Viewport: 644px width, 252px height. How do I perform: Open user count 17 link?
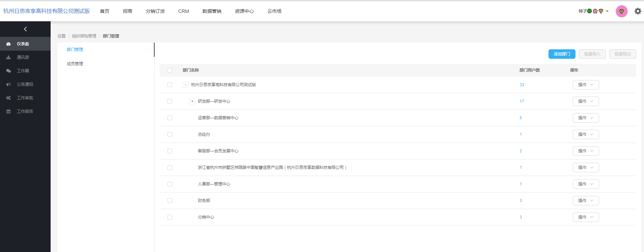point(522,101)
